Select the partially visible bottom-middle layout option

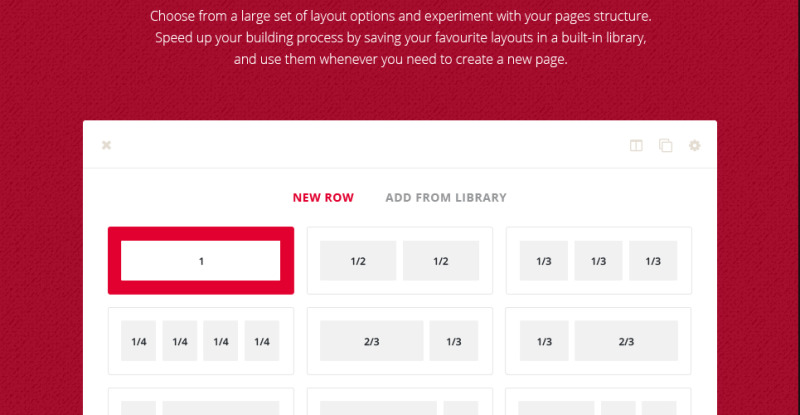click(400, 402)
